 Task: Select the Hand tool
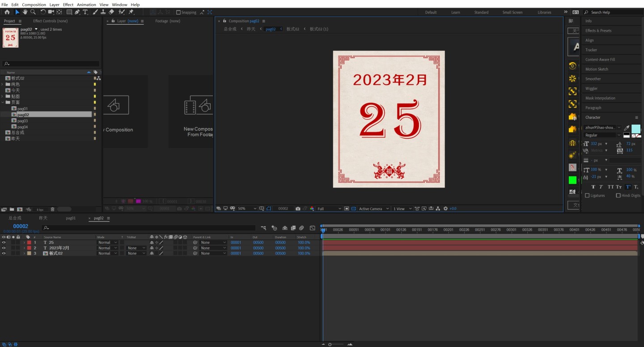pos(25,12)
